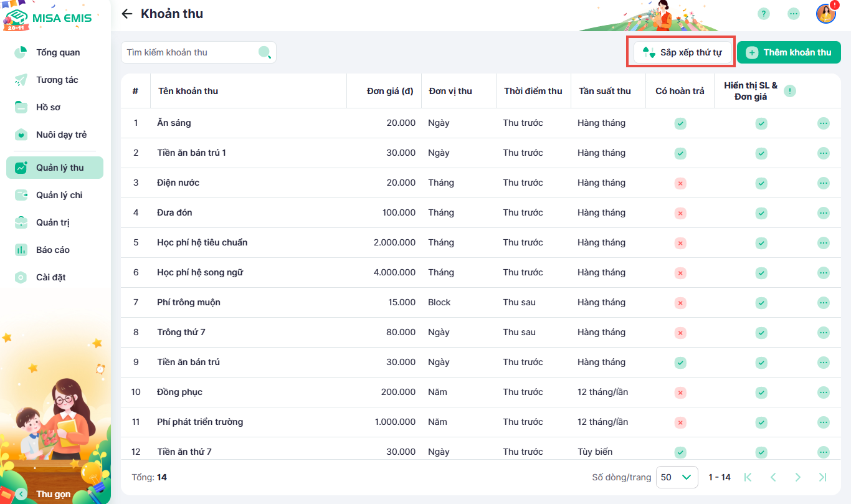The height and width of the screenshot is (504, 851).
Task: Open the top bar more options icon
Action: coord(793,14)
